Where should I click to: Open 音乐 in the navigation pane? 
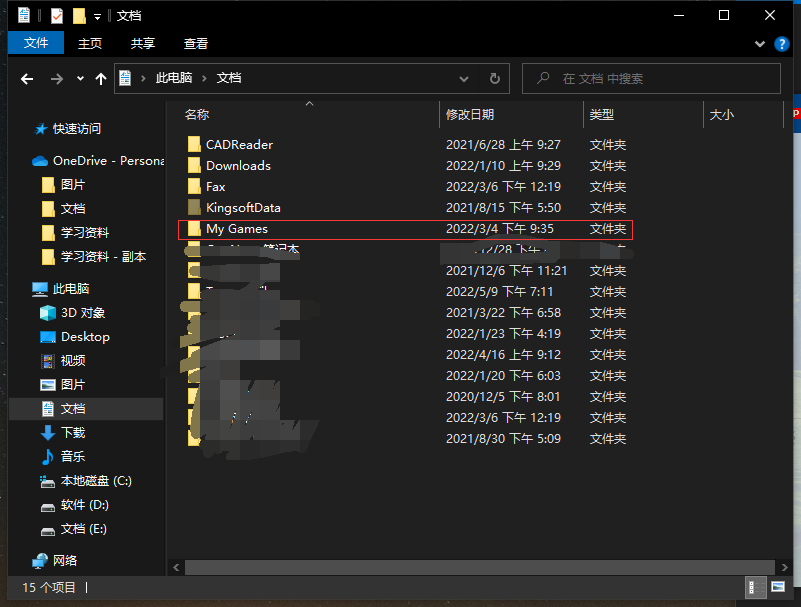pyautogui.click(x=73, y=457)
